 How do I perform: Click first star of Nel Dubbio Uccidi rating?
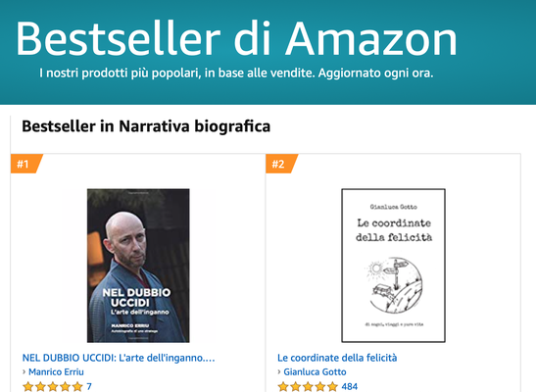click(28, 387)
